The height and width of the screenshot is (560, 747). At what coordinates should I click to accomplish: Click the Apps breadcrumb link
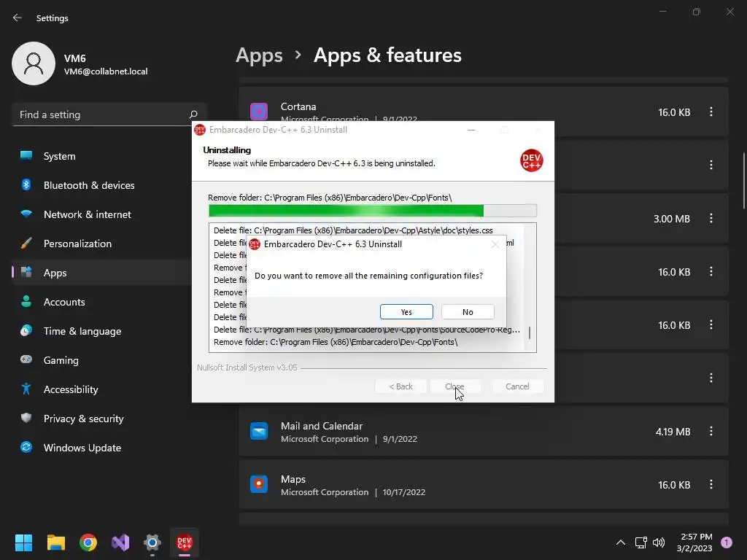pyautogui.click(x=259, y=55)
